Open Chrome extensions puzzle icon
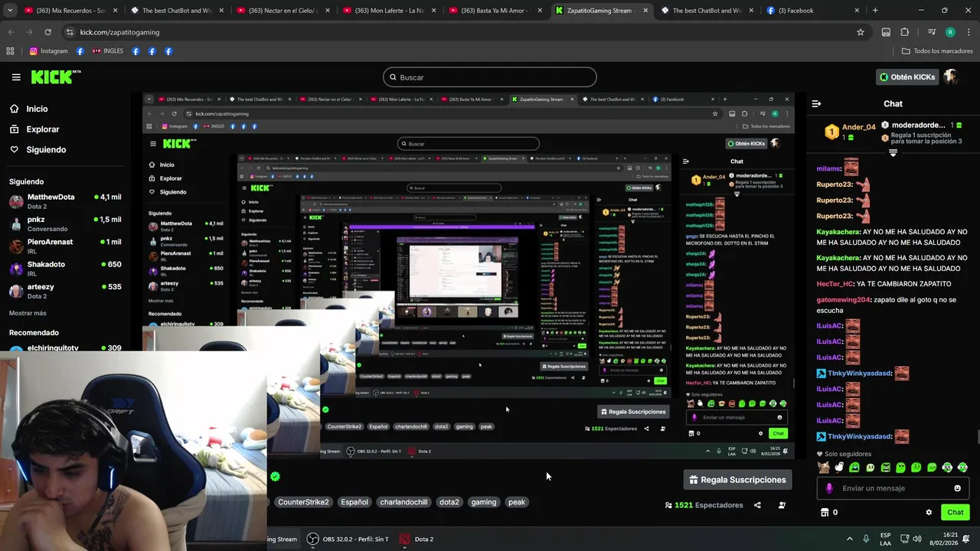The width and height of the screenshot is (980, 551). click(x=904, y=32)
